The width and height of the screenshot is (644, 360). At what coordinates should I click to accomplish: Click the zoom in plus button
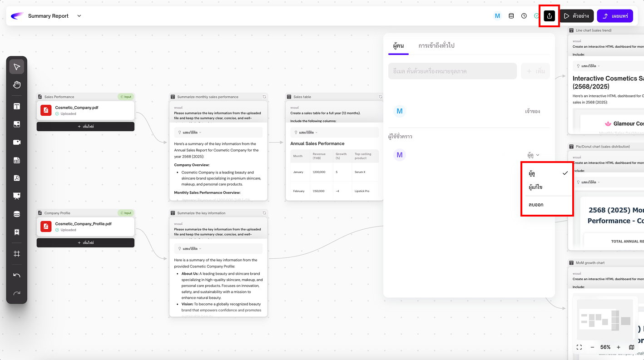point(618,347)
